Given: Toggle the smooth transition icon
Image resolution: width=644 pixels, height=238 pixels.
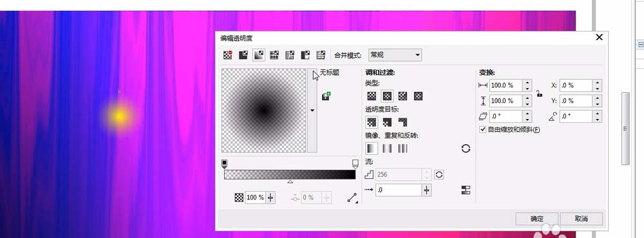Looking at the screenshot, I should coord(466,190).
